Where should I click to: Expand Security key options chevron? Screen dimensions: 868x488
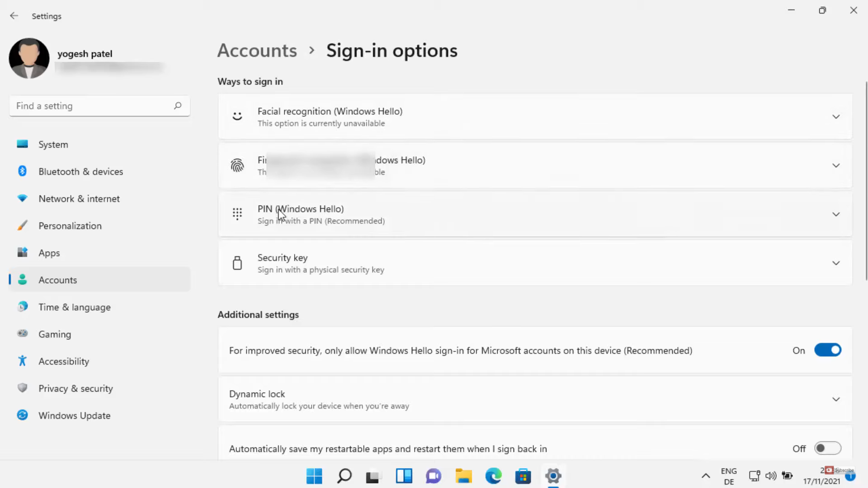click(836, 263)
